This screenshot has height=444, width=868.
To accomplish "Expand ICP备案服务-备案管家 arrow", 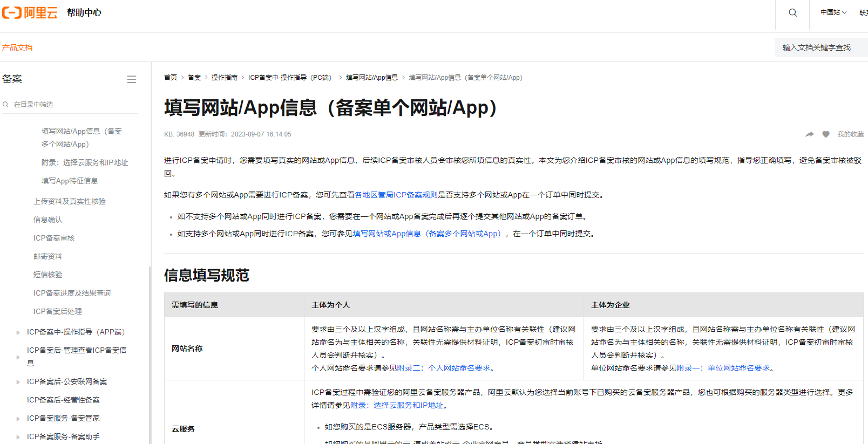I will pyautogui.click(x=18, y=419).
